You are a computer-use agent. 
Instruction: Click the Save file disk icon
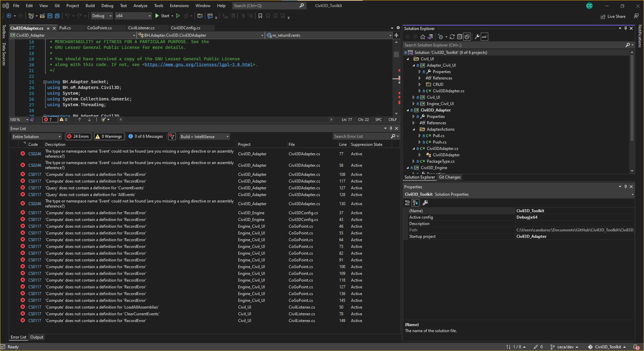pos(50,16)
